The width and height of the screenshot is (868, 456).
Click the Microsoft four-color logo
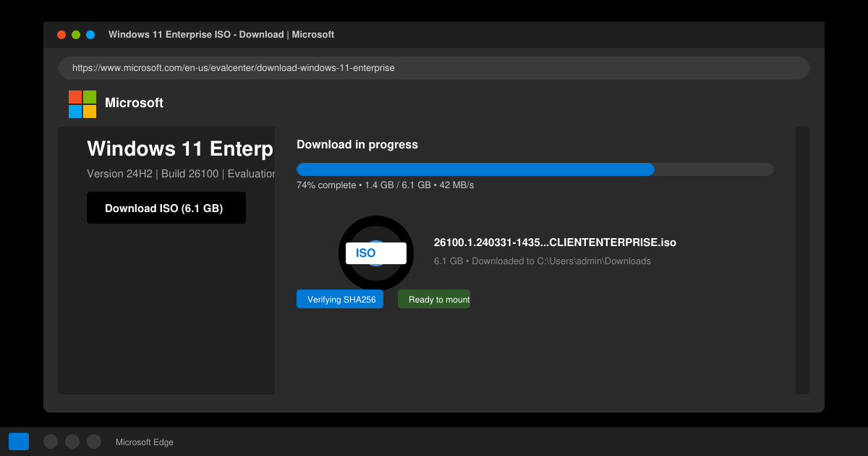coord(82,104)
